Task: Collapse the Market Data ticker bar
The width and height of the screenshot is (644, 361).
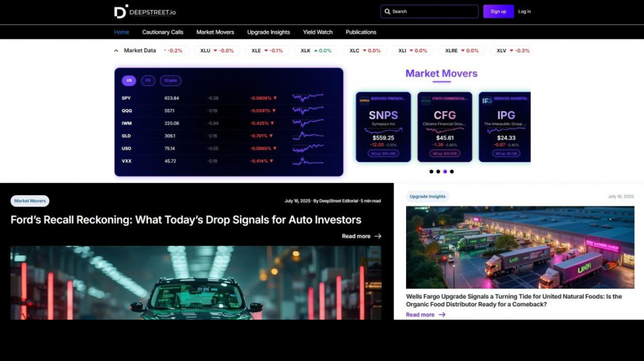Action: coord(116,51)
